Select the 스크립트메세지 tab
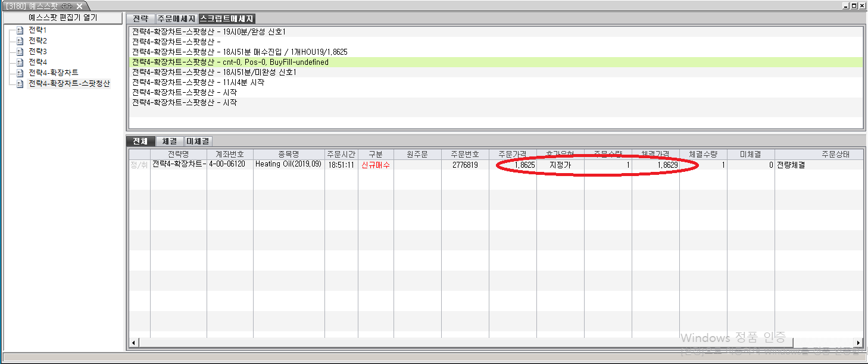This screenshot has width=868, height=364. 227,19
